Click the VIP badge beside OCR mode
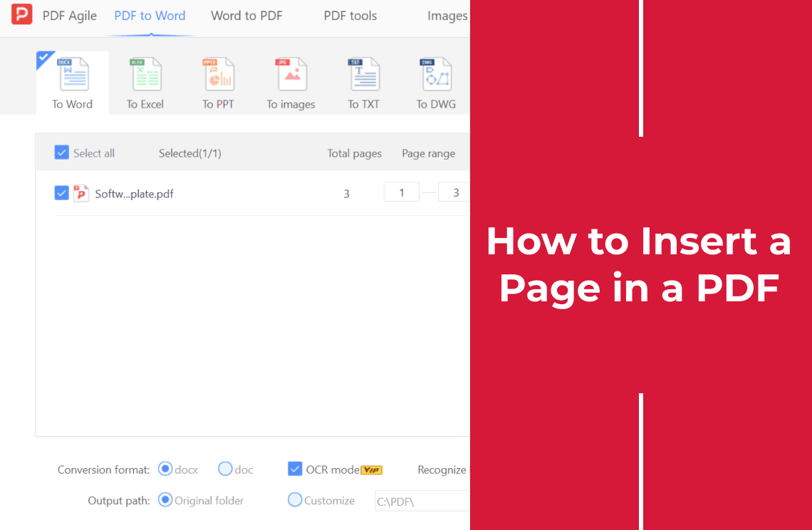This screenshot has width=812, height=530. click(371, 470)
